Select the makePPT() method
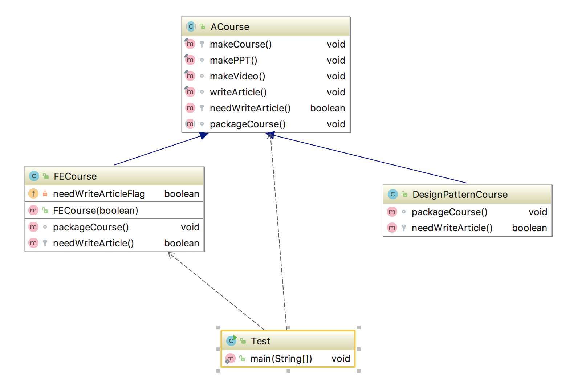Viewport: 578px width, 392px height. point(265,60)
